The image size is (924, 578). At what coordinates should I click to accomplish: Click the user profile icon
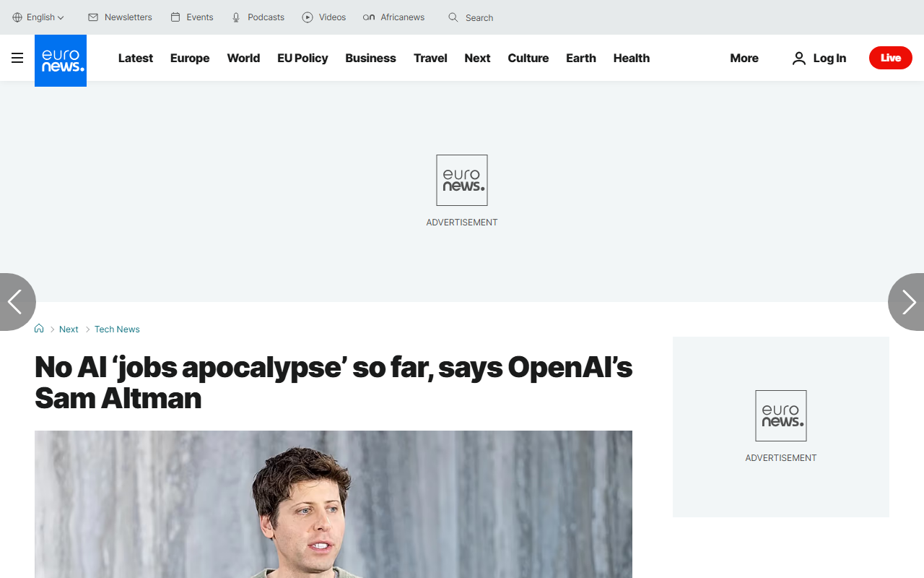click(798, 58)
